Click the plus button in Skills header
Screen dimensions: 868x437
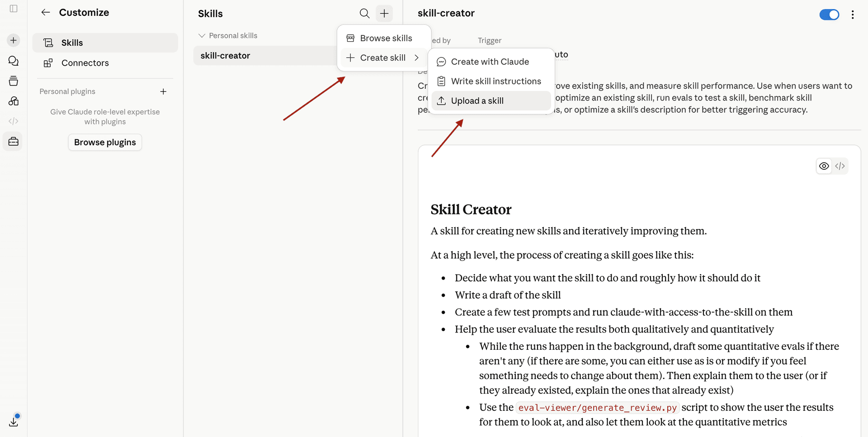point(384,14)
